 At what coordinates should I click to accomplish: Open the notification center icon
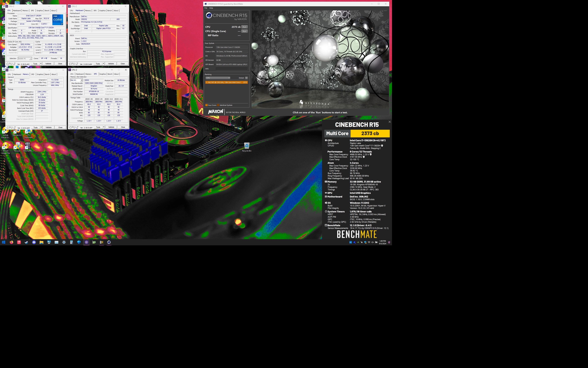[x=389, y=242]
